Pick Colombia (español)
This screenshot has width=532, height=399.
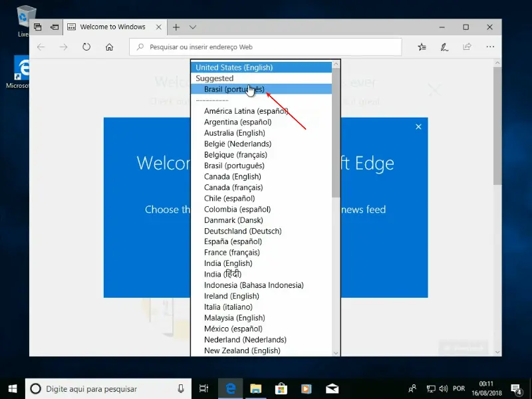click(261, 209)
